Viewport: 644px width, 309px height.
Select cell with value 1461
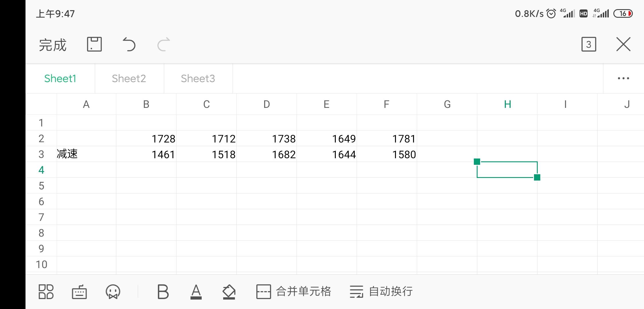[146, 154]
